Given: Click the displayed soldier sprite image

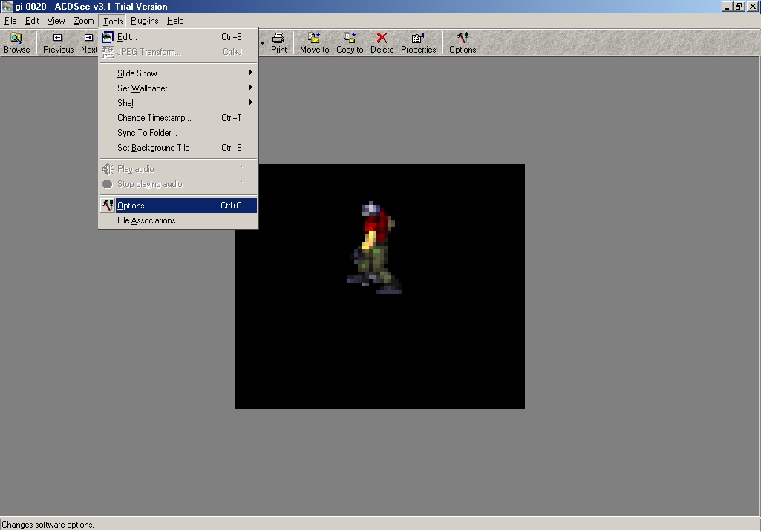Looking at the screenshot, I should (374, 247).
